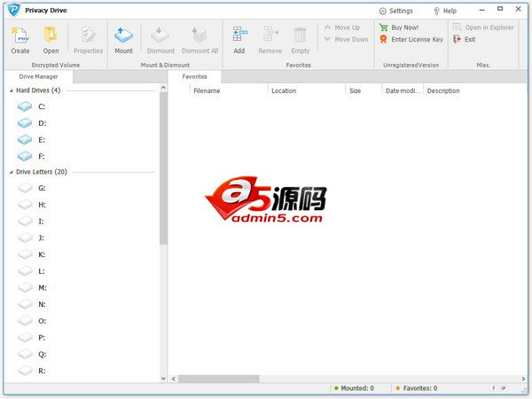Select drive letter O:

[x=32, y=321]
